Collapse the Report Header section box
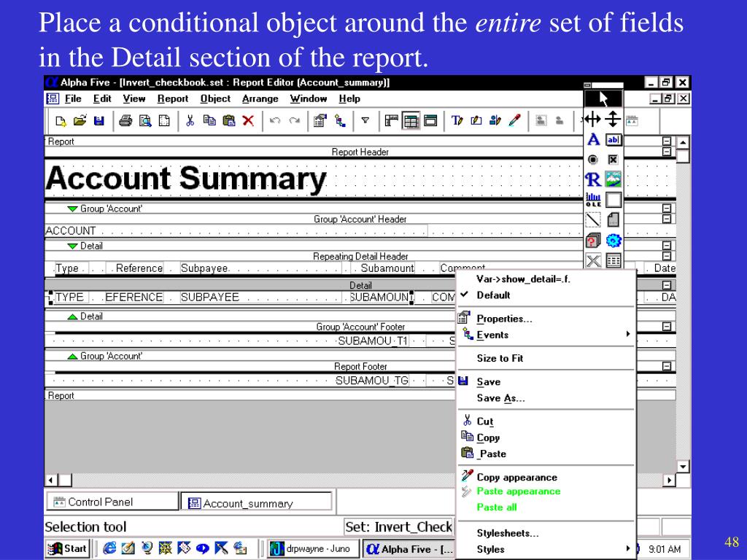The width and height of the screenshot is (747, 560). [x=667, y=152]
